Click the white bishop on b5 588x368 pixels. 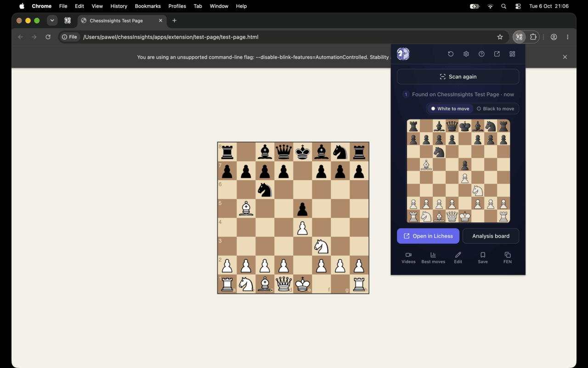click(246, 208)
